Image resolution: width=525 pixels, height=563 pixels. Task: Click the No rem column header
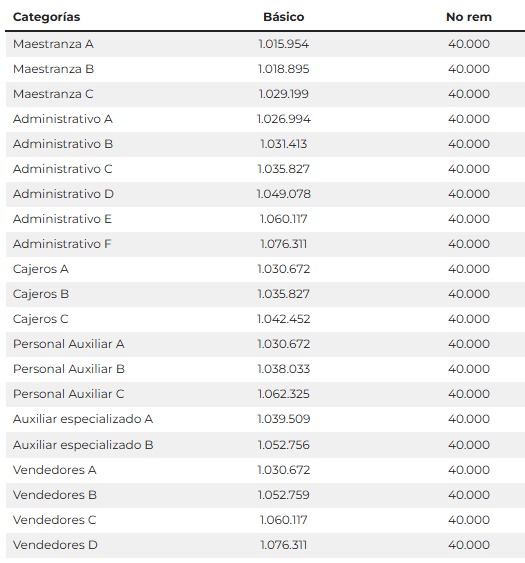coord(469,17)
